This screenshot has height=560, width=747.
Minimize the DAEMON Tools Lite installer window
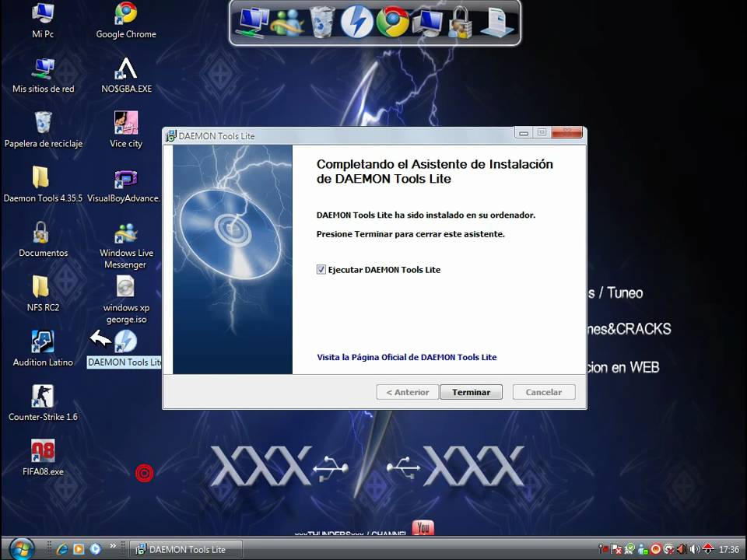(x=524, y=132)
